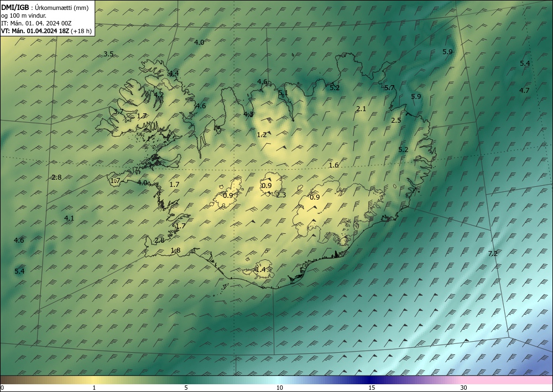This screenshot has width=553, height=392.
Task: Select the 2.5 value label
Action: [x=396, y=120]
